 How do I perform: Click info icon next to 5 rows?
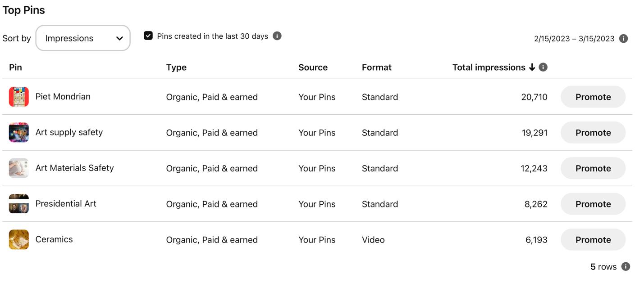click(626, 266)
